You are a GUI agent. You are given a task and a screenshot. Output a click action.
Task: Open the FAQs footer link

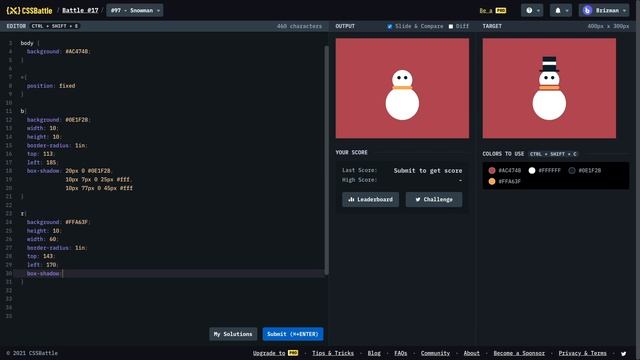pyautogui.click(x=401, y=353)
